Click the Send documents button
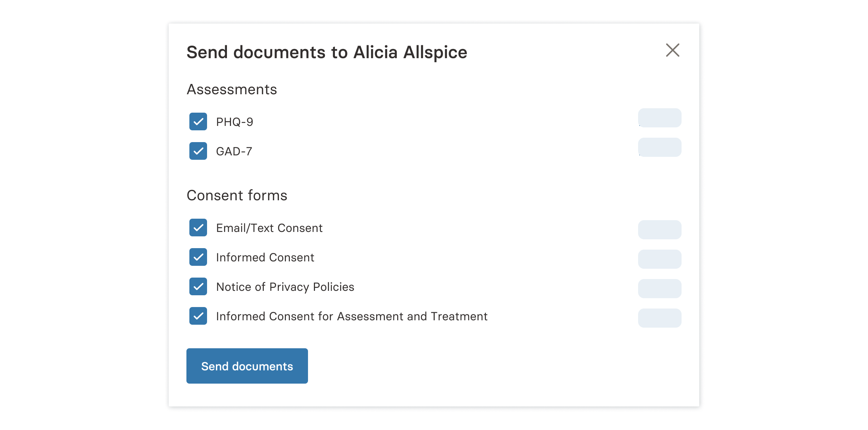Viewport: 868px width, 430px height. click(247, 366)
